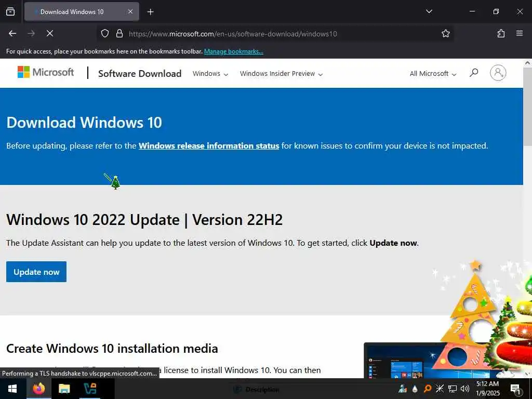Select the Download Windows 10 tab
The width and height of the screenshot is (532, 399).
pyautogui.click(x=82, y=11)
